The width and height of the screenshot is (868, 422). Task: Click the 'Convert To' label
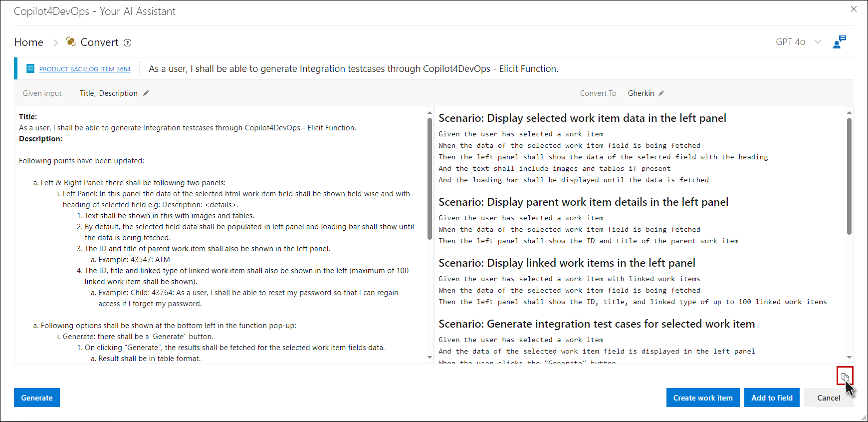(x=598, y=93)
